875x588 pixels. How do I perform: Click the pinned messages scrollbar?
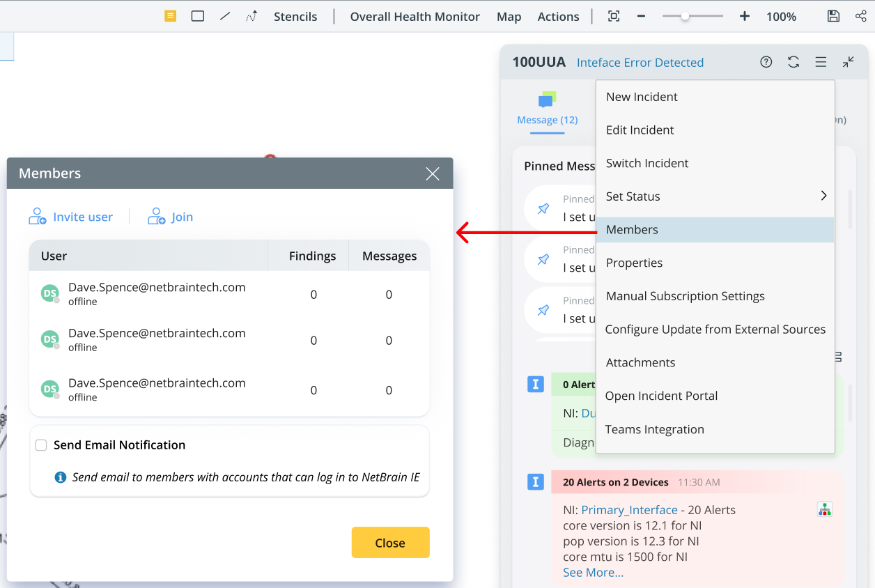click(x=849, y=209)
